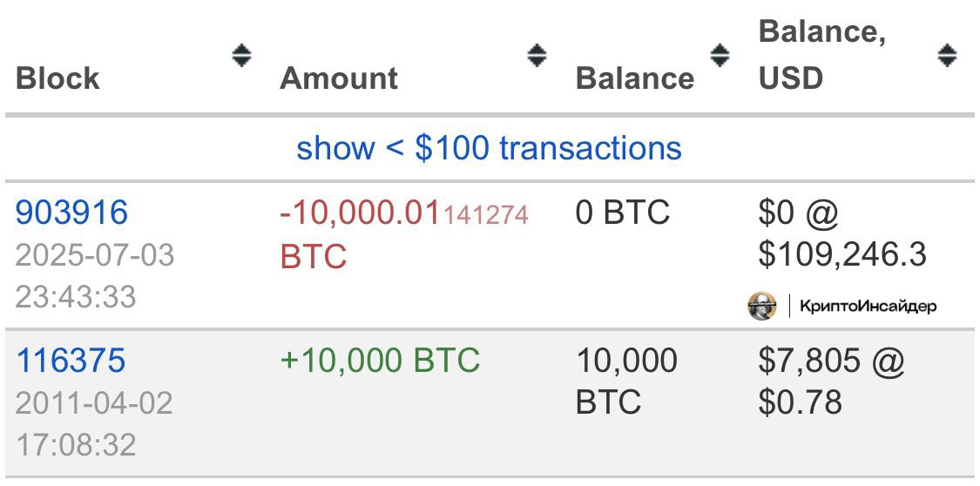
Task: Select the Amount column header
Action: [339, 78]
